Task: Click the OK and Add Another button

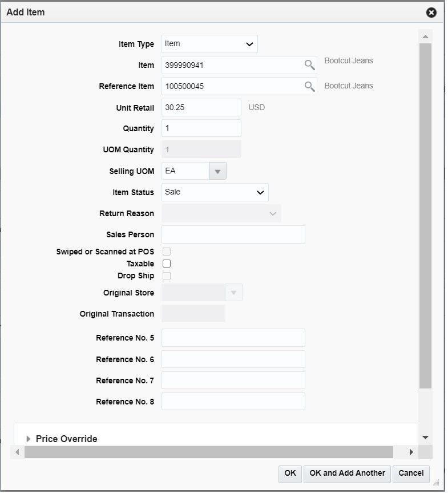Action: (346, 474)
